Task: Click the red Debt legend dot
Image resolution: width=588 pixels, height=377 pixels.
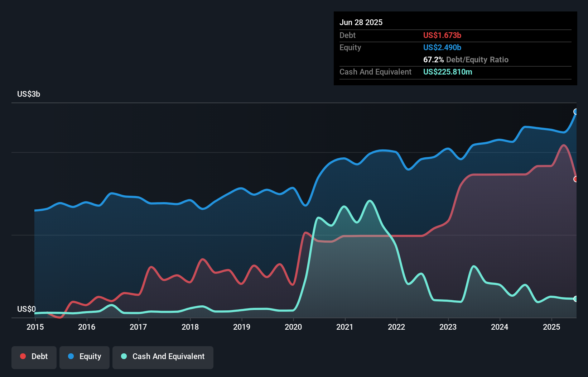Action: pyautogui.click(x=23, y=356)
